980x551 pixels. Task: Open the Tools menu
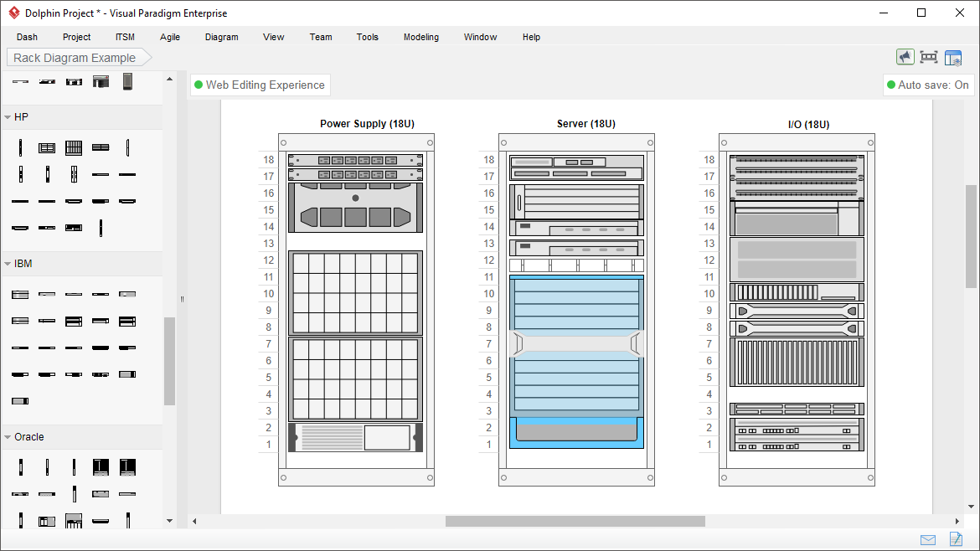(368, 37)
